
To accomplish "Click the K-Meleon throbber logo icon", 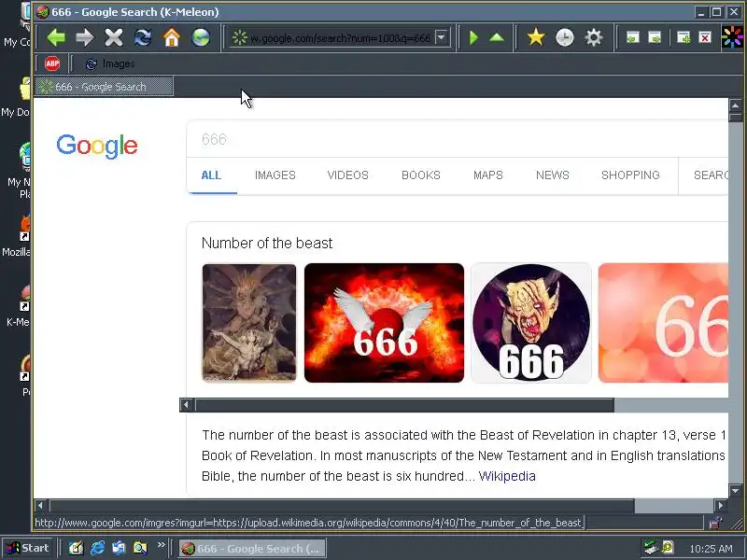I will [x=732, y=37].
